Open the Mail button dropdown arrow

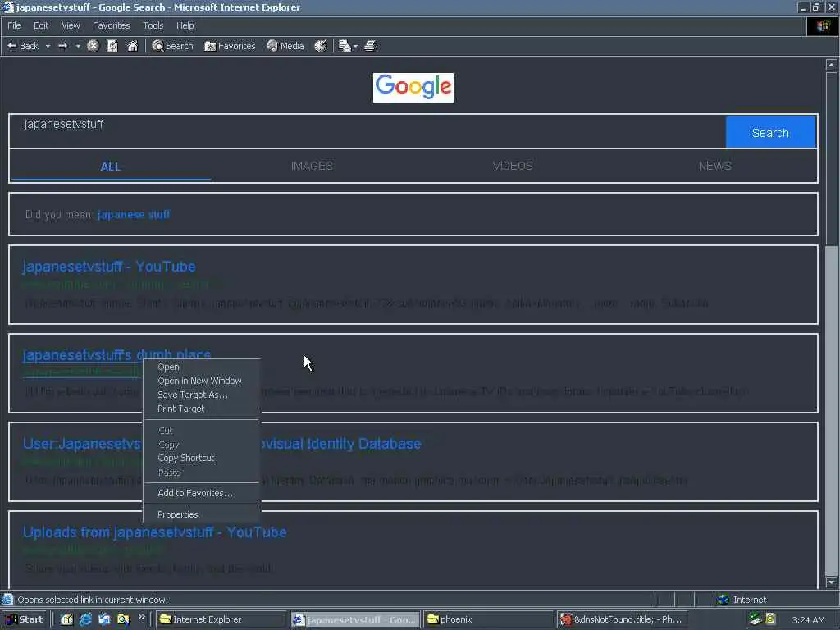355,47
